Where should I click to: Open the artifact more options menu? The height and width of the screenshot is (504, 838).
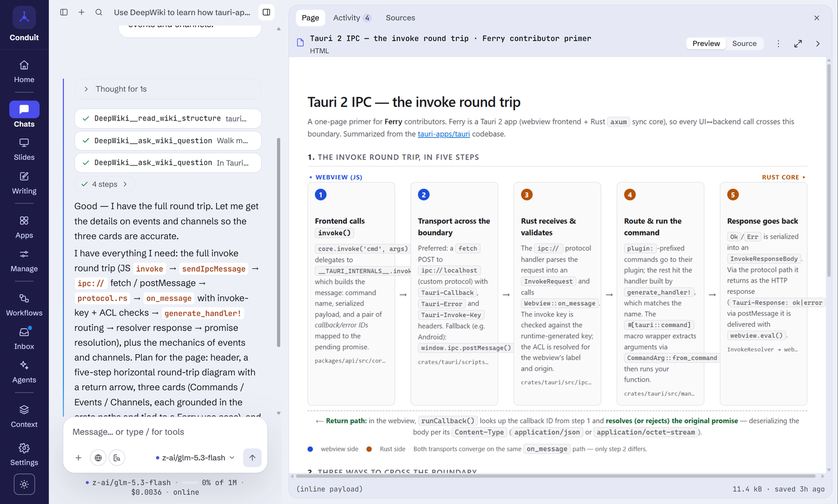click(x=778, y=44)
